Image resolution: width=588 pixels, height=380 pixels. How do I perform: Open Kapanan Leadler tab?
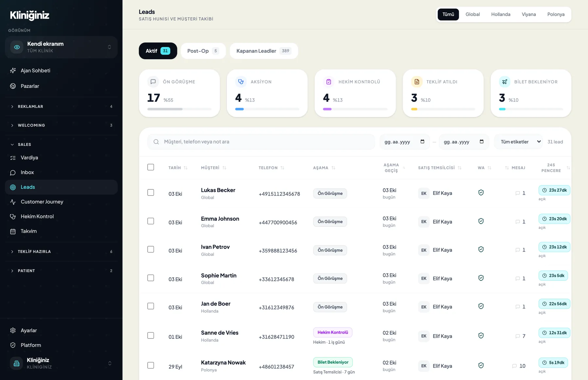[264, 51]
